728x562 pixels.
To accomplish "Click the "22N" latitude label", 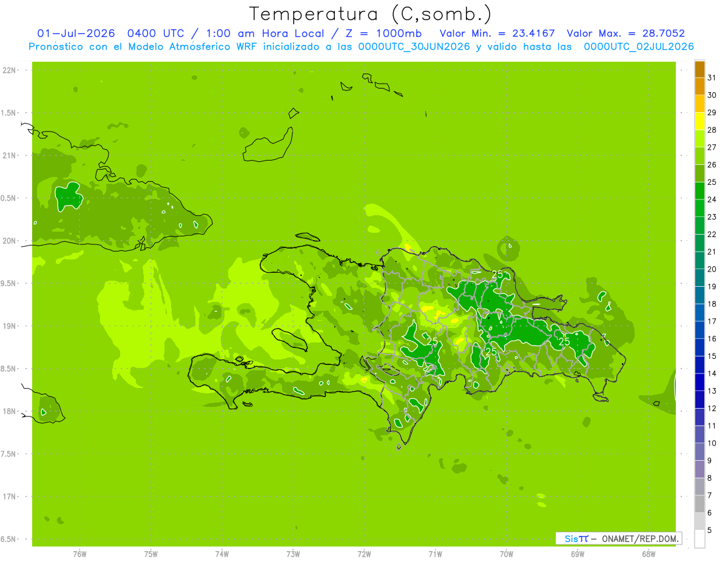I will coord(9,70).
